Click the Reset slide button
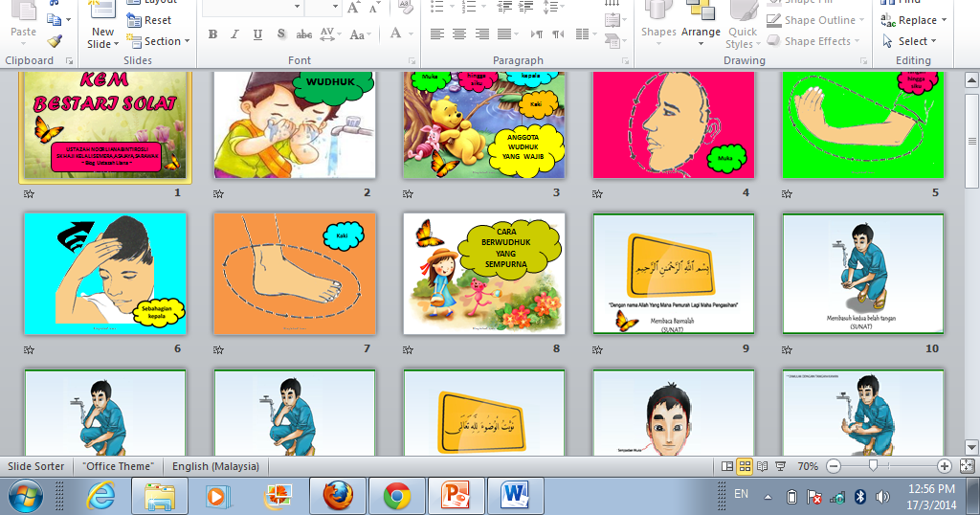Image resolution: width=980 pixels, height=515 pixels. tap(148, 20)
